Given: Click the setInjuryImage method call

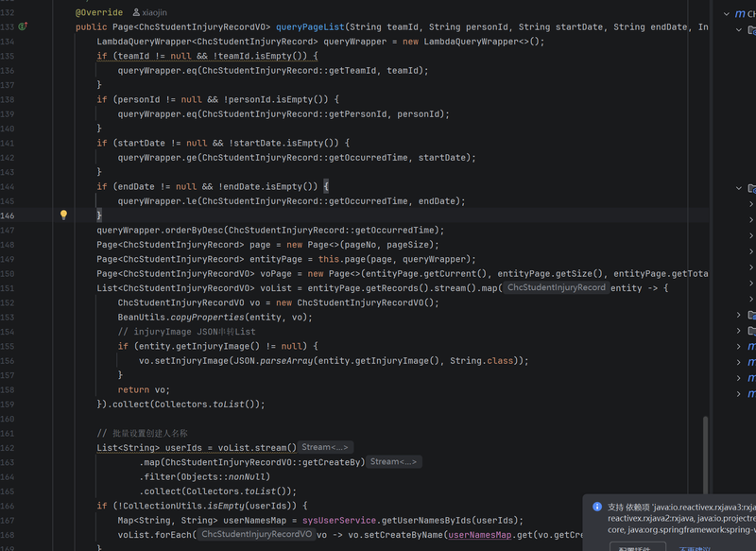Looking at the screenshot, I should (x=192, y=361).
